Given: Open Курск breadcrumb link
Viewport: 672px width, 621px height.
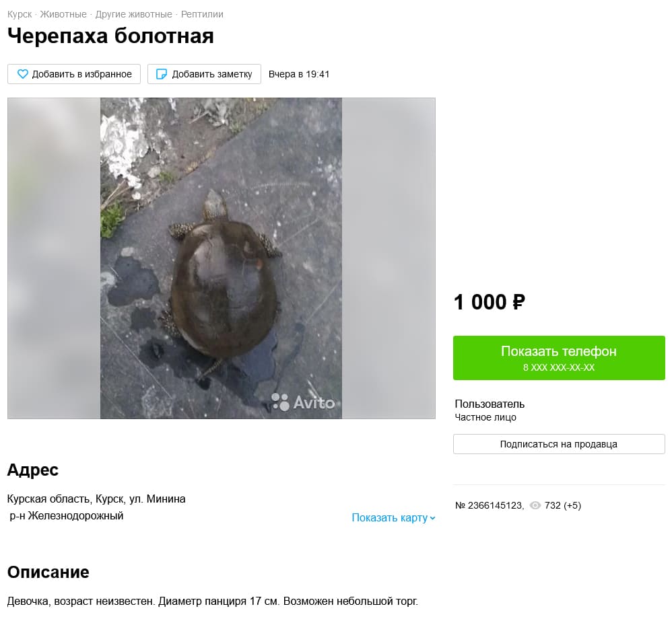Looking at the screenshot, I should (x=20, y=14).
